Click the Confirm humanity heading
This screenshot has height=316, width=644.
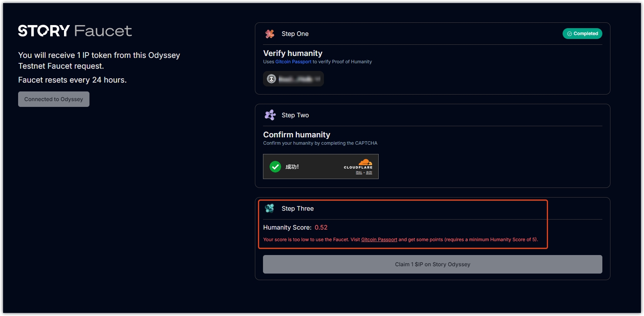(297, 135)
